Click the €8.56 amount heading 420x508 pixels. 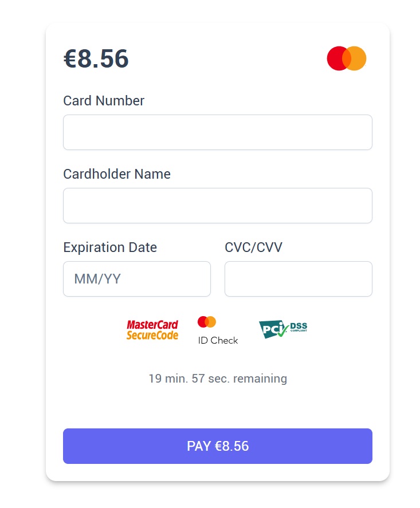coord(96,58)
